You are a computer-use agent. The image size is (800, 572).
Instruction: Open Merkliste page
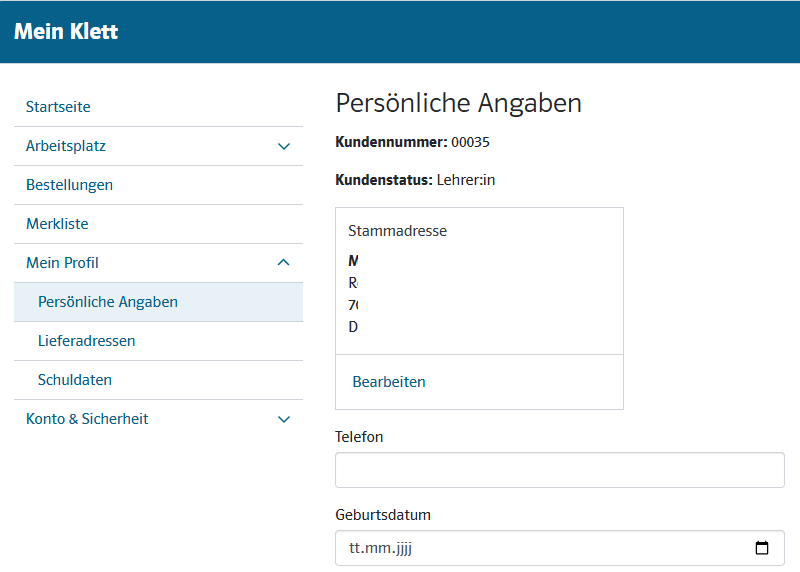click(57, 223)
